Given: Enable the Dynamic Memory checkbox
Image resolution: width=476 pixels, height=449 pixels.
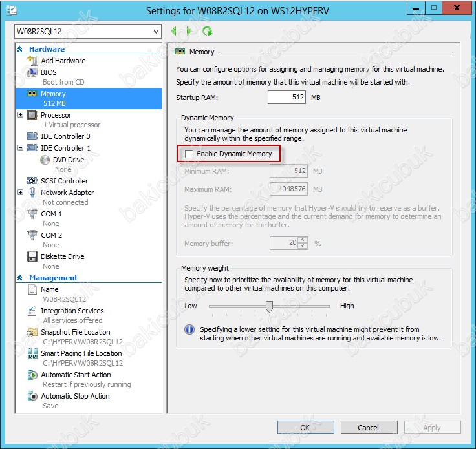Looking at the screenshot, I should tap(189, 154).
